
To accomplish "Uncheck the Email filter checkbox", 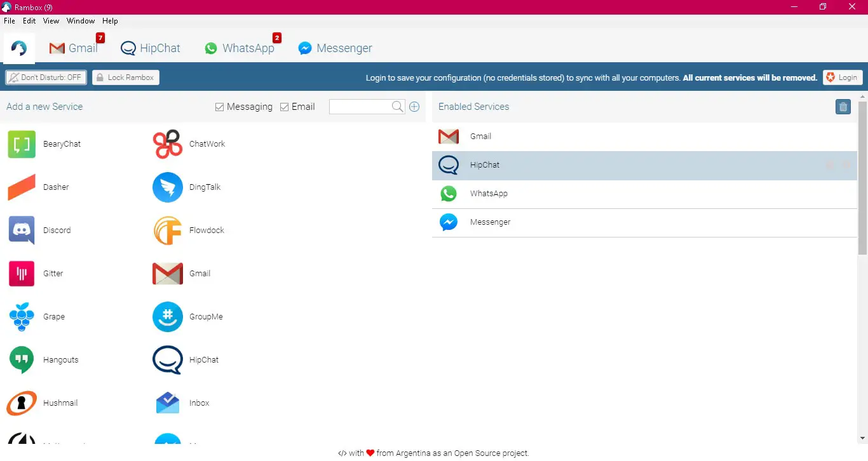I will point(284,107).
